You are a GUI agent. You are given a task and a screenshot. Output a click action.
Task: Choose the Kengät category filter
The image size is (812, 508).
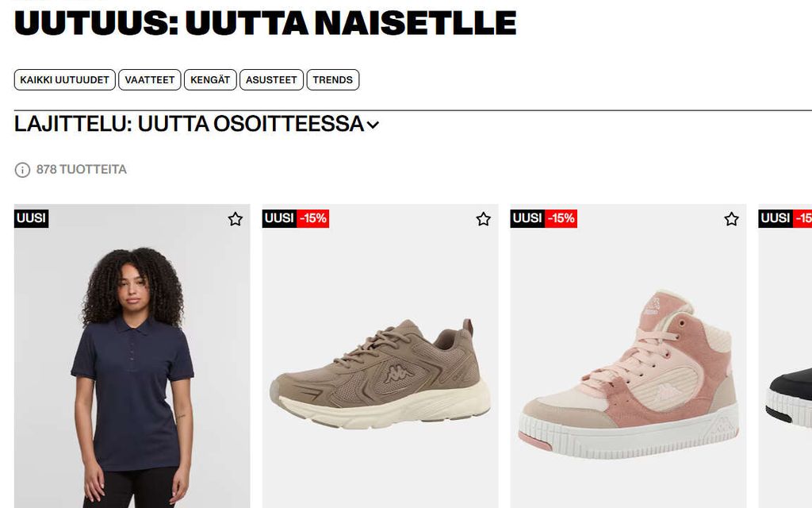pos(210,80)
